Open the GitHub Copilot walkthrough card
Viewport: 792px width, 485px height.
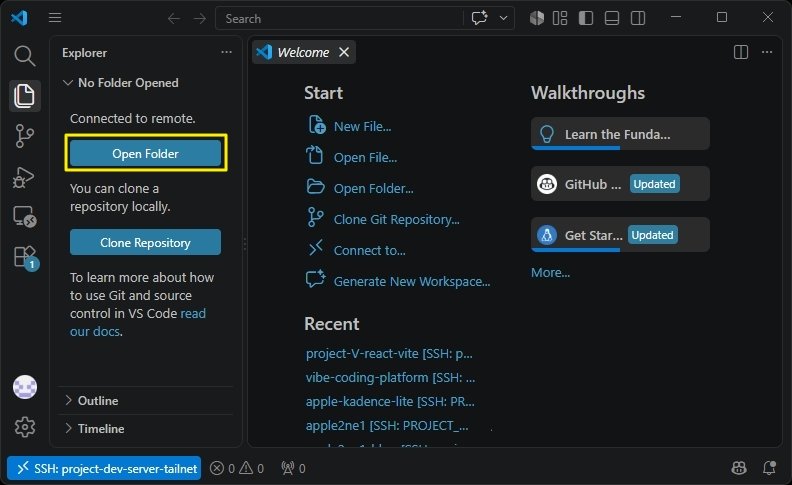click(620, 184)
